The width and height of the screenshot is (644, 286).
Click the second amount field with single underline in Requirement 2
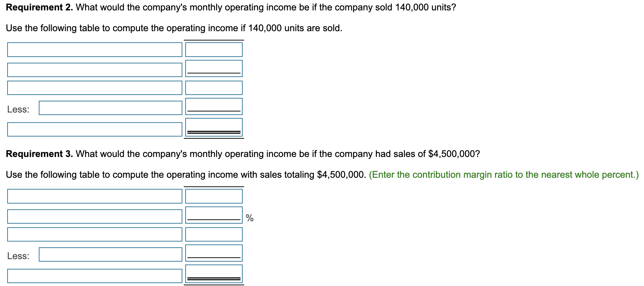(214, 69)
